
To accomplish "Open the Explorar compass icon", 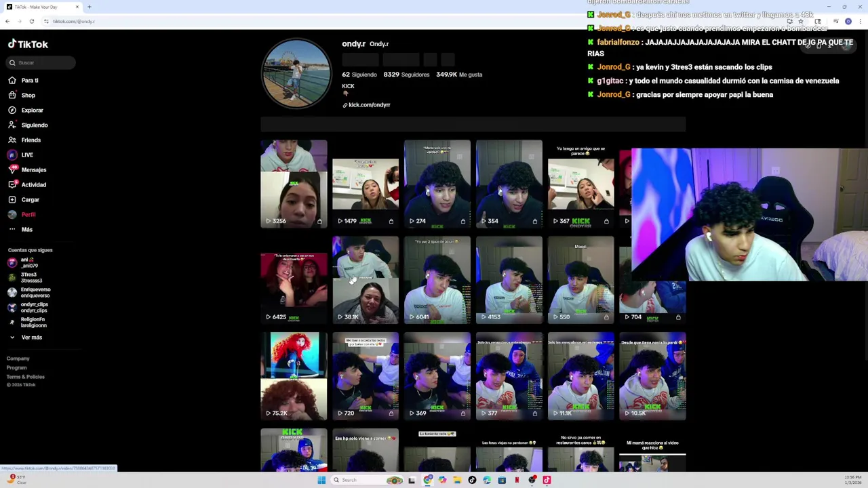I will coord(12,110).
